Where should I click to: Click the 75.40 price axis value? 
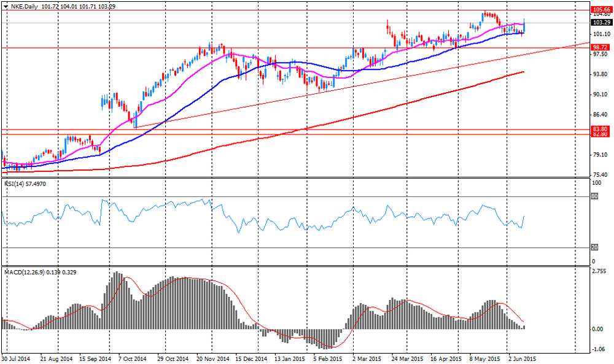(x=600, y=174)
